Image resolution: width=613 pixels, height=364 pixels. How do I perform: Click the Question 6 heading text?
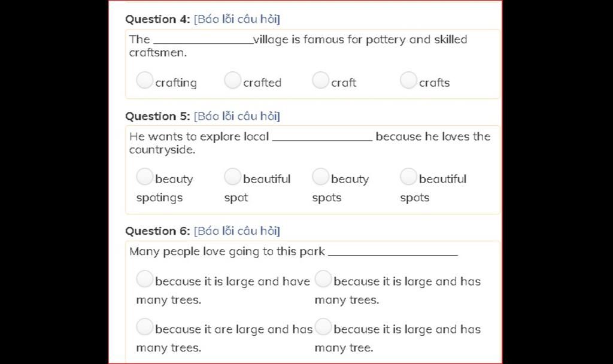pyautogui.click(x=157, y=231)
